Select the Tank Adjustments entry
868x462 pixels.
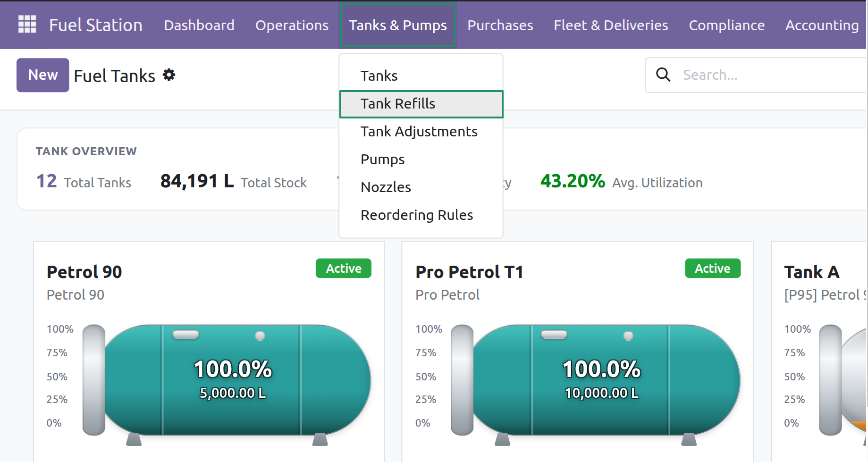coord(421,132)
